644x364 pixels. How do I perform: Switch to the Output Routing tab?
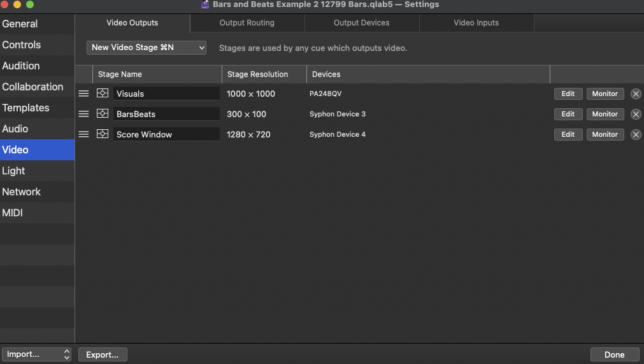click(247, 23)
